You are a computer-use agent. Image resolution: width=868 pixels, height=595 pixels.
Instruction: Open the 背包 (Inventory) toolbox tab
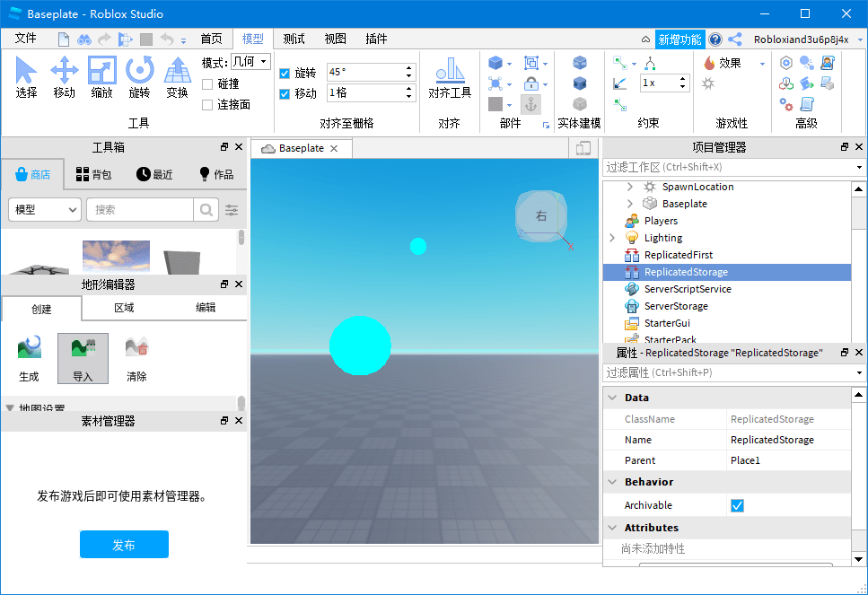click(x=92, y=175)
